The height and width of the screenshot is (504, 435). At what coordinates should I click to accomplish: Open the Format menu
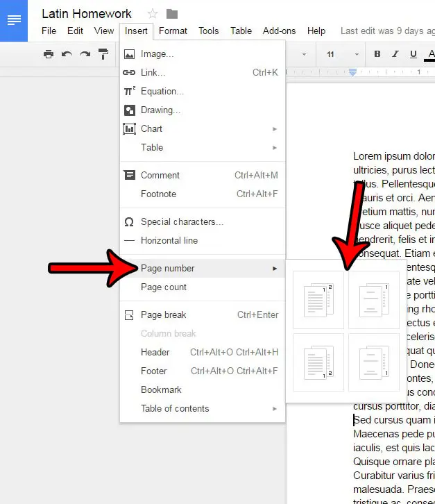[x=173, y=31]
